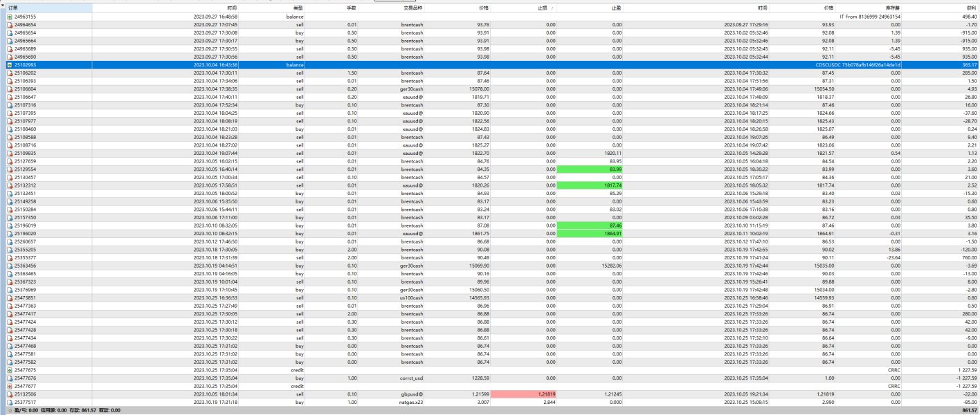This screenshot has height=415, width=980.
Task: Select the comment 'IT From 8136999 24963154'
Action: [x=870, y=16]
